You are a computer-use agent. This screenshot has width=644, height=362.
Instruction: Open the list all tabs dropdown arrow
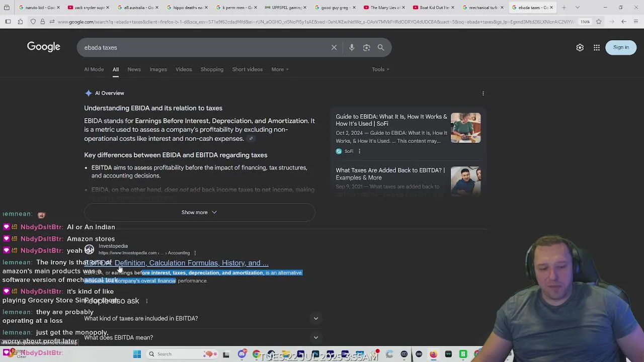(x=577, y=8)
